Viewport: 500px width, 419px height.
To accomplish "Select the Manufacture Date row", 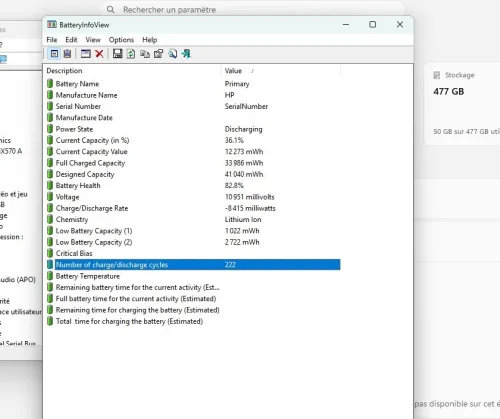I will [x=193, y=118].
